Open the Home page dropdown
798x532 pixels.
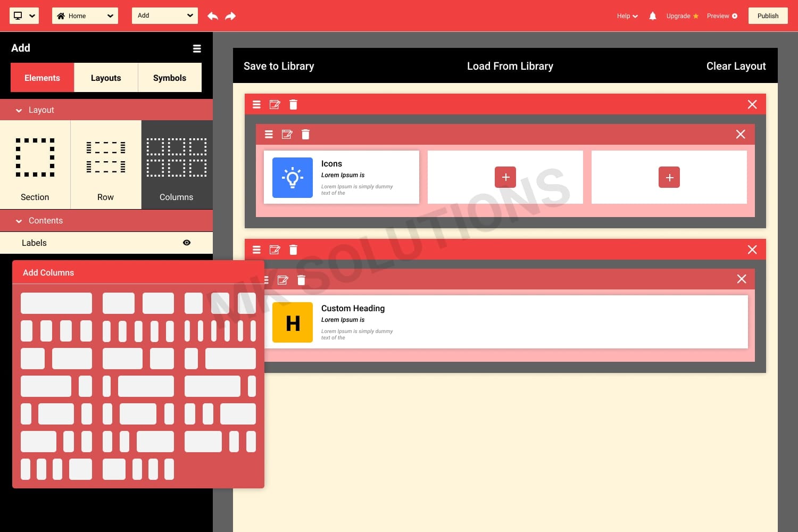(x=85, y=16)
